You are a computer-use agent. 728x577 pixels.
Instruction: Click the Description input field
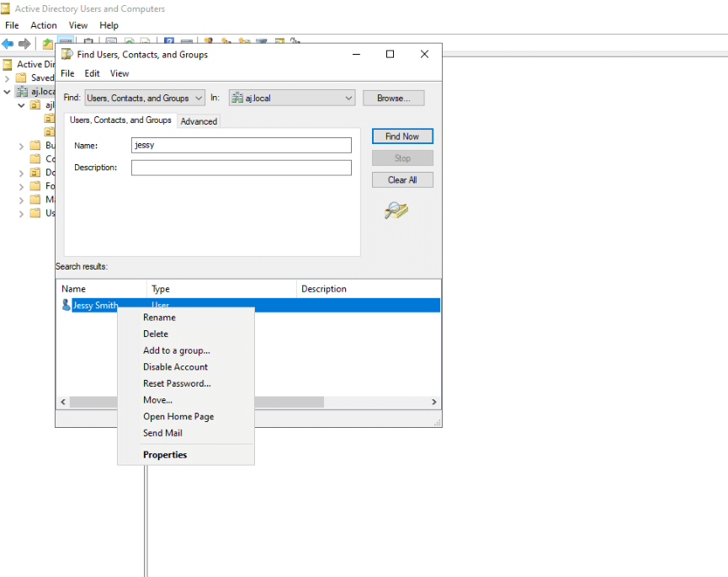[x=241, y=168]
